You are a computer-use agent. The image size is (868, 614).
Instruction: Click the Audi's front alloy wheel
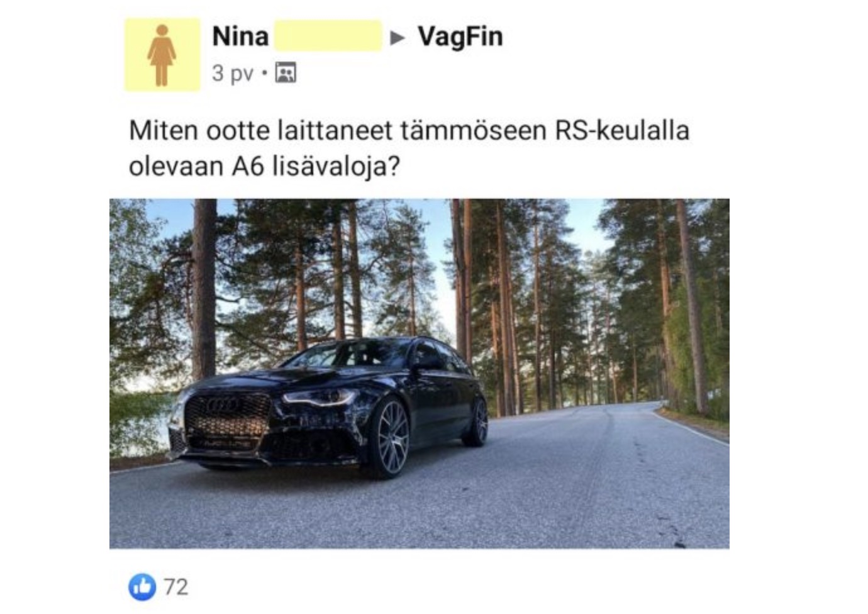click(389, 438)
